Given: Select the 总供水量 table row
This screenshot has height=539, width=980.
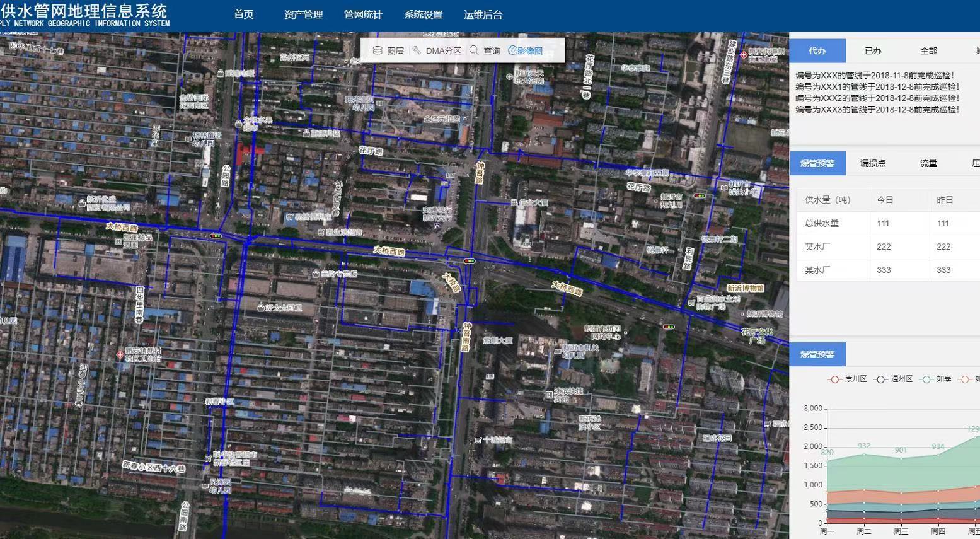Looking at the screenshot, I should point(822,223).
